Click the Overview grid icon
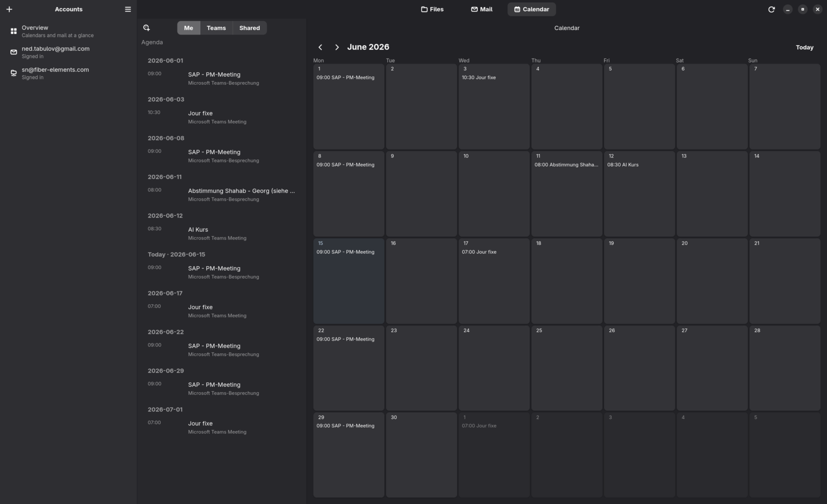Screen dimensions: 827x504 [x=14, y=31]
